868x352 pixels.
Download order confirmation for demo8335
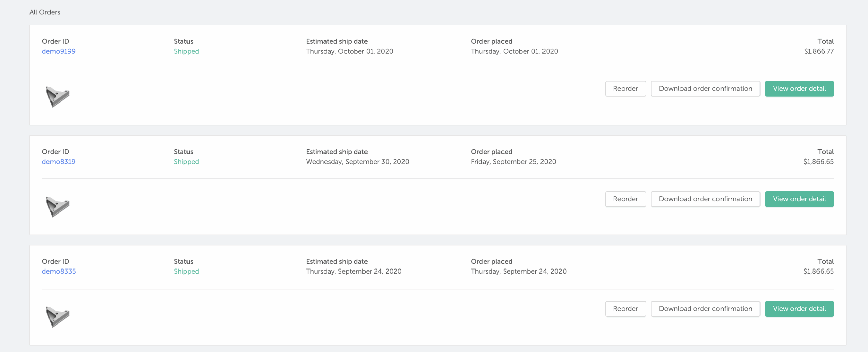(705, 309)
